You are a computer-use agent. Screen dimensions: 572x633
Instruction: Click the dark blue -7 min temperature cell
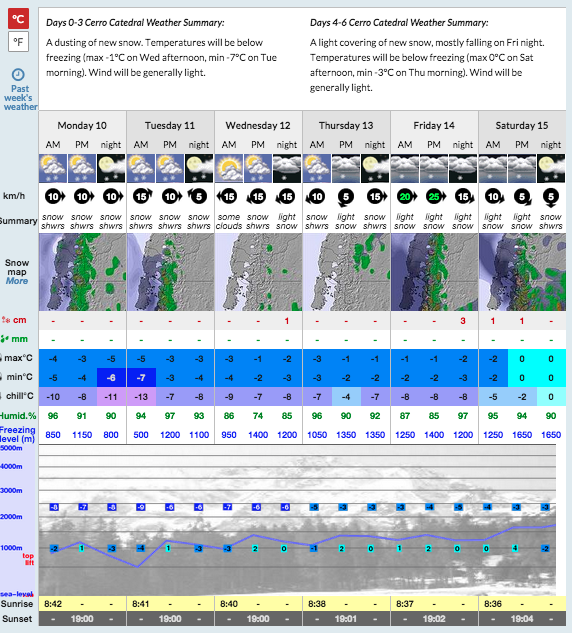click(141, 378)
